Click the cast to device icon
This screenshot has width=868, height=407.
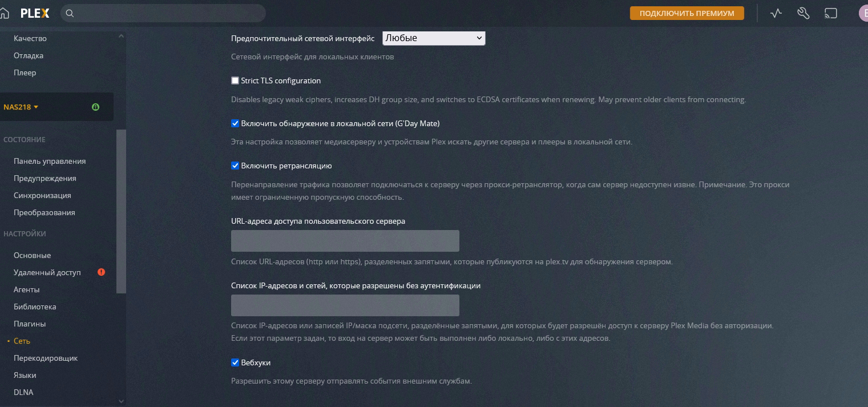click(830, 13)
